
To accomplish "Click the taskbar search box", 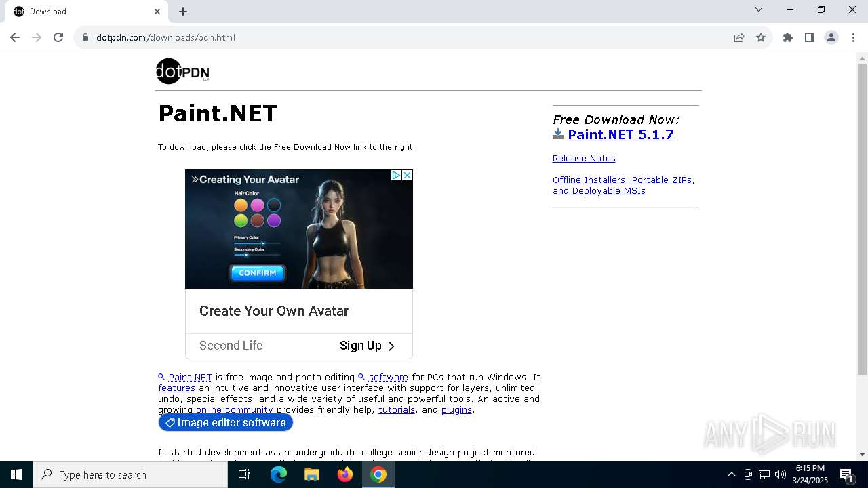I will point(130,474).
